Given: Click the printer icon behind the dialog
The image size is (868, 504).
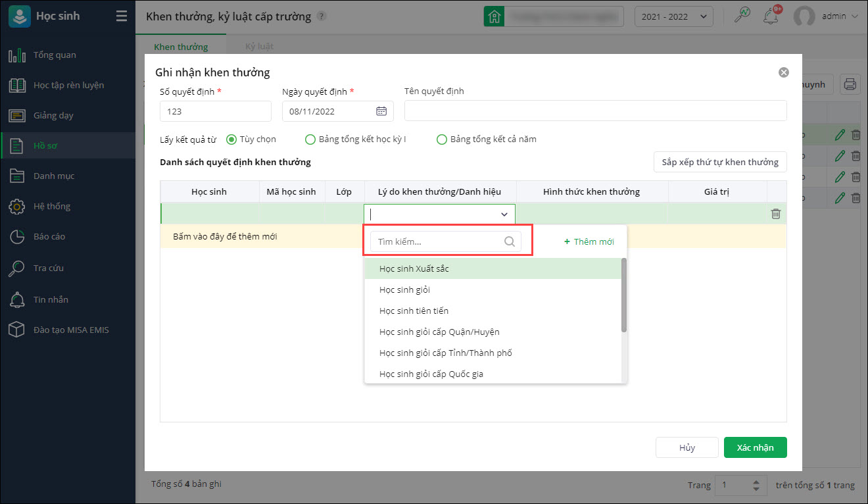Looking at the screenshot, I should (850, 84).
